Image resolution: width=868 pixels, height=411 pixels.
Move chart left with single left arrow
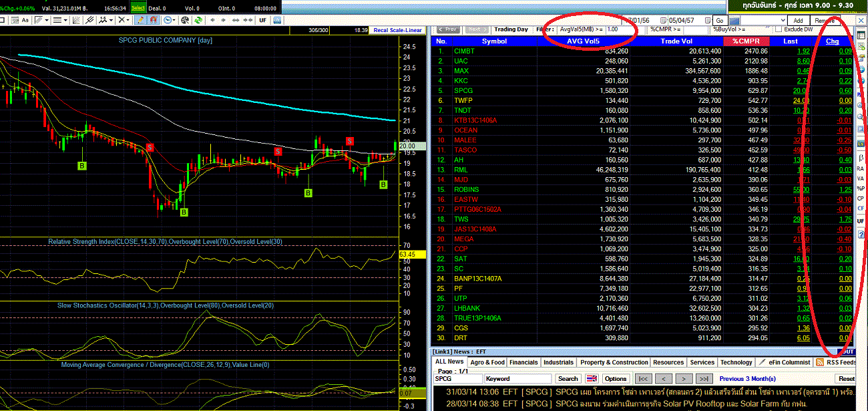click(x=212, y=20)
